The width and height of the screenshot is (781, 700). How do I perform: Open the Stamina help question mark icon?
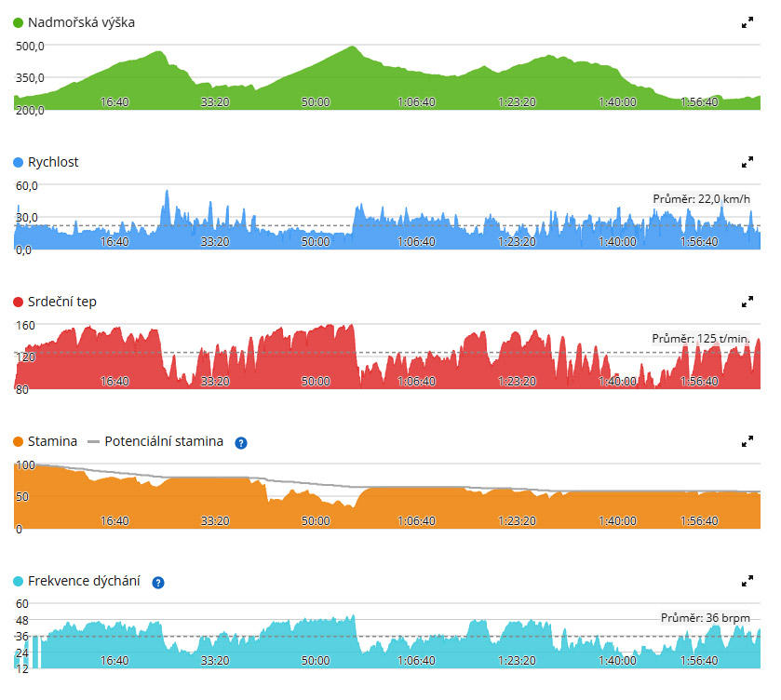pyautogui.click(x=240, y=443)
